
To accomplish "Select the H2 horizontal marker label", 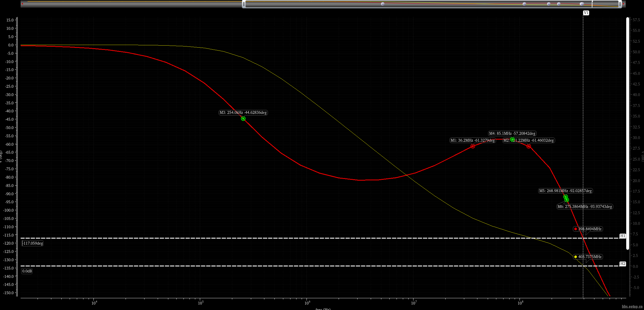I will [x=622, y=264].
